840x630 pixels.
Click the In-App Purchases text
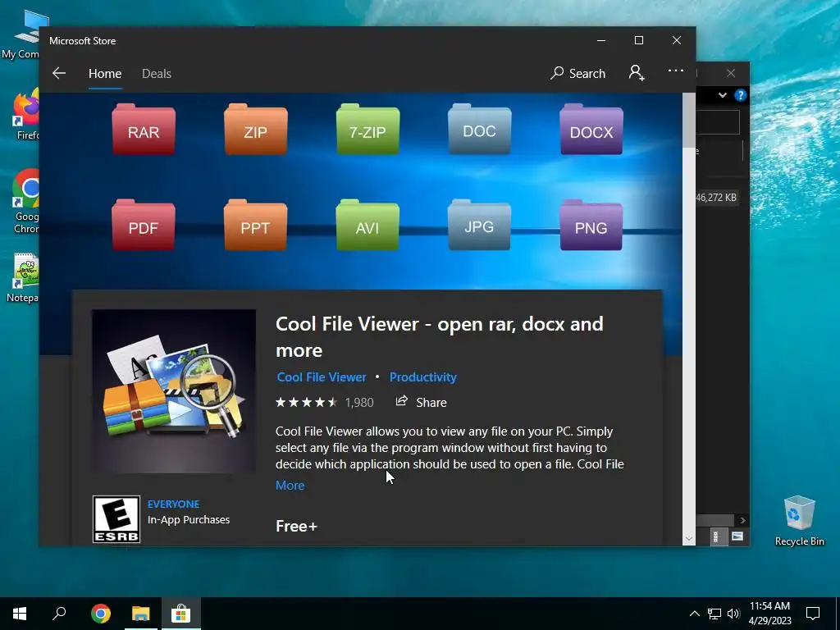(x=189, y=519)
